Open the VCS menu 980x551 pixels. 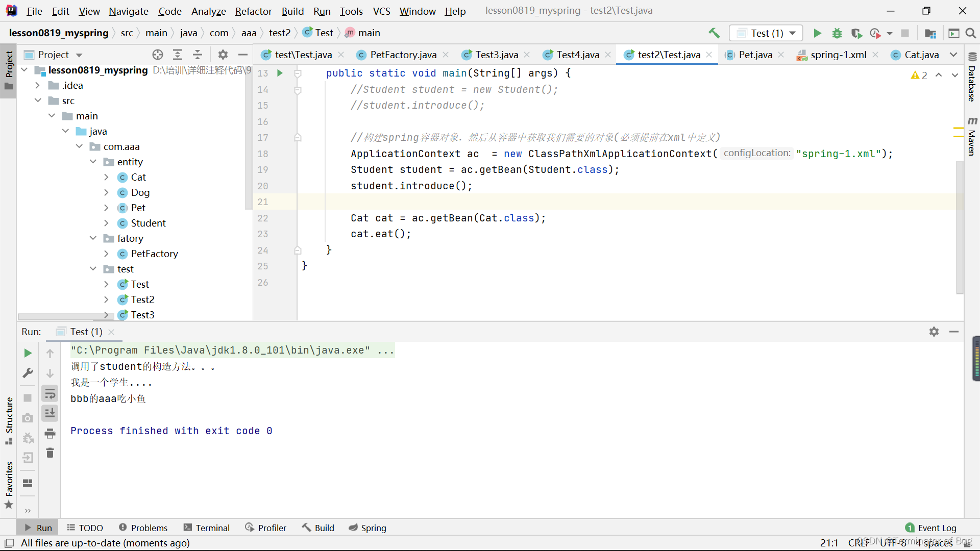(x=381, y=11)
